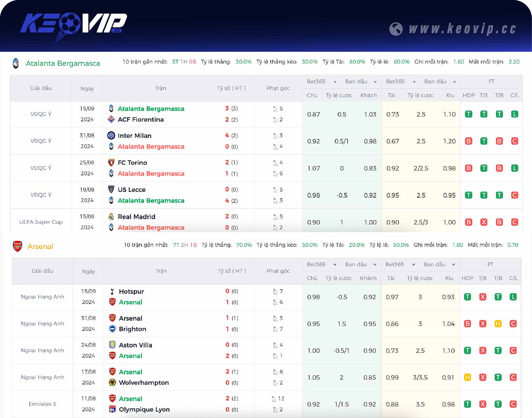
Task: Click the green T badge for Hotspur vs Arsenal
Action: pos(468,297)
